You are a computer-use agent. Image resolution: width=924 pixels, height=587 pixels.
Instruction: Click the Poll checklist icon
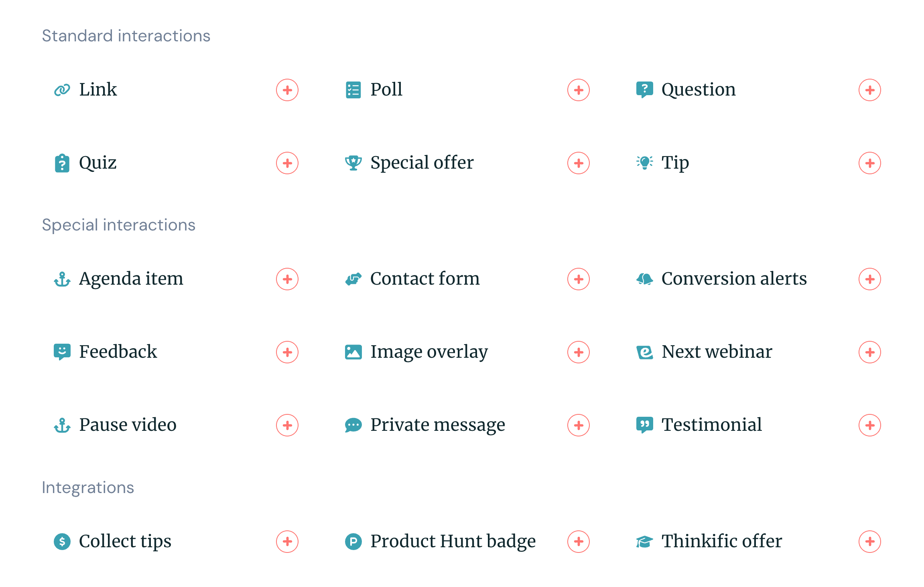point(353,90)
